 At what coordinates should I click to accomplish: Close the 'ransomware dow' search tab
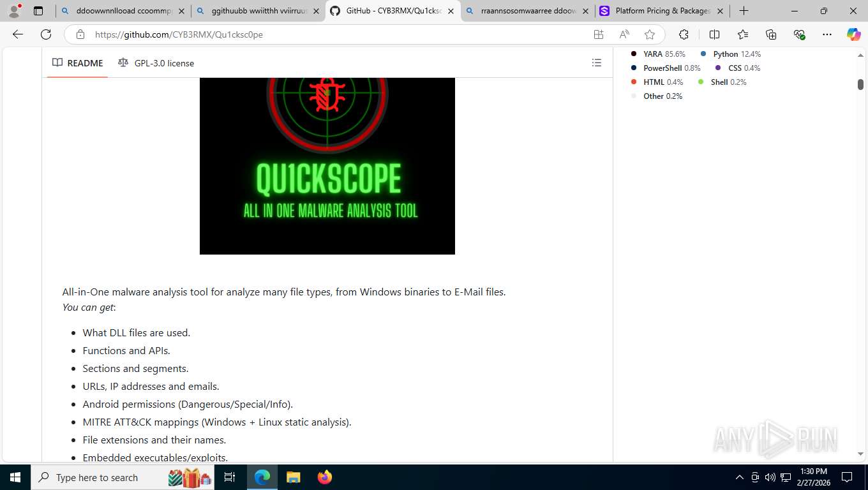point(586,11)
